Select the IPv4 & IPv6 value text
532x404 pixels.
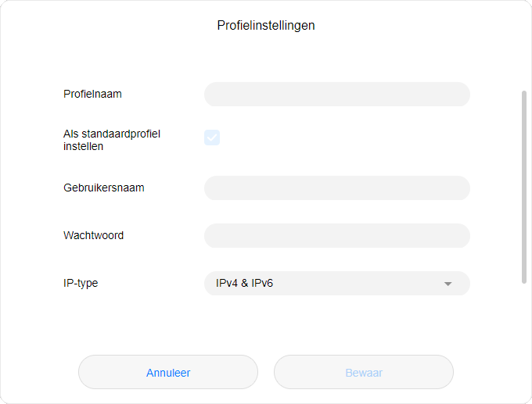click(x=244, y=284)
